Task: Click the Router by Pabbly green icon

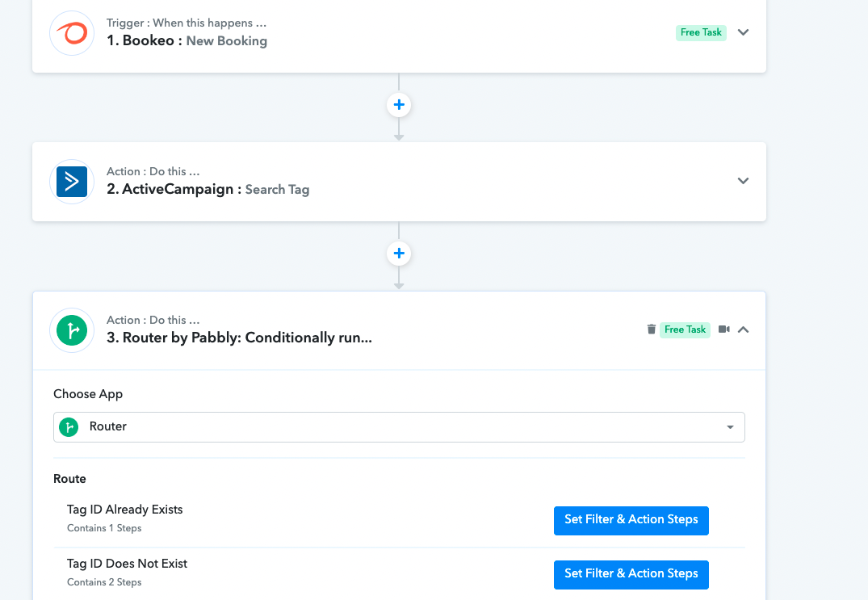Action: 72,330
